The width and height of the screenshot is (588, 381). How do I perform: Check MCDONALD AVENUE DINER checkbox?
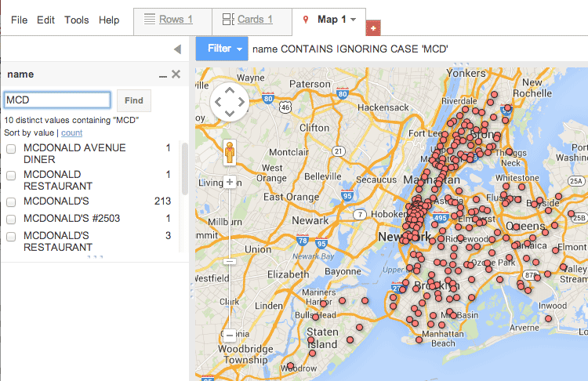(x=11, y=149)
